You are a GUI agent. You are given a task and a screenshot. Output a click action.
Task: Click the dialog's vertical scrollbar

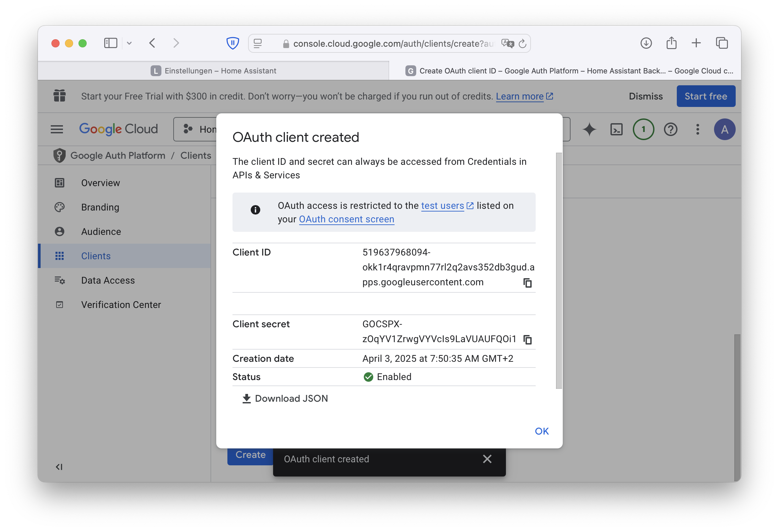(x=559, y=271)
